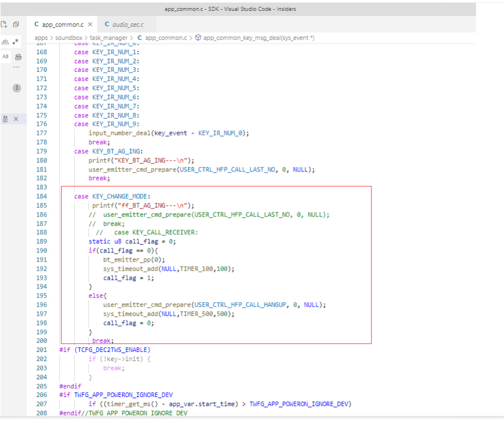
Task: Click "TIMER_500" on line 197
Action: pos(196,314)
